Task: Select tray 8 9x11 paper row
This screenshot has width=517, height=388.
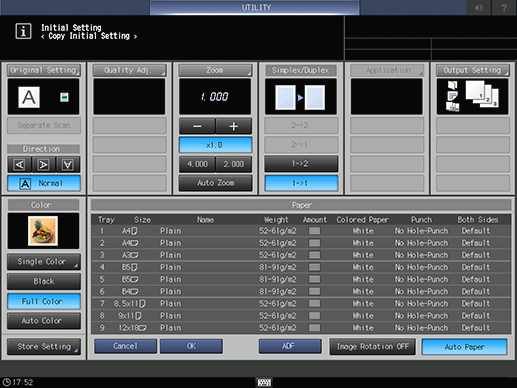Action: (x=301, y=316)
